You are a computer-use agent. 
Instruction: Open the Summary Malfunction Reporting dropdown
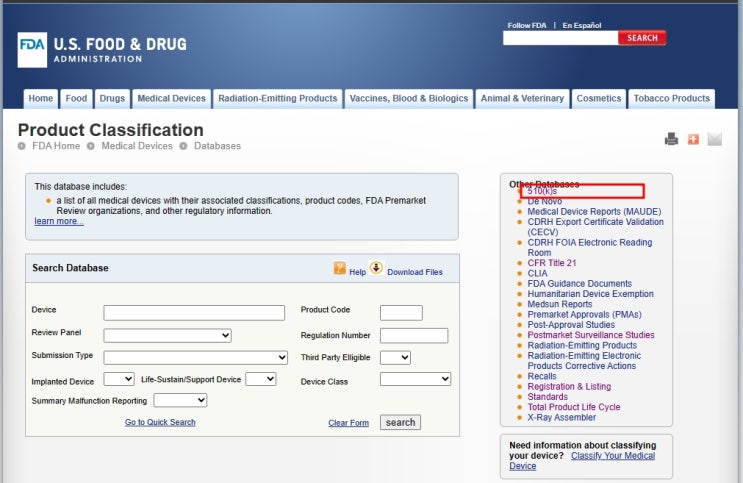point(180,401)
